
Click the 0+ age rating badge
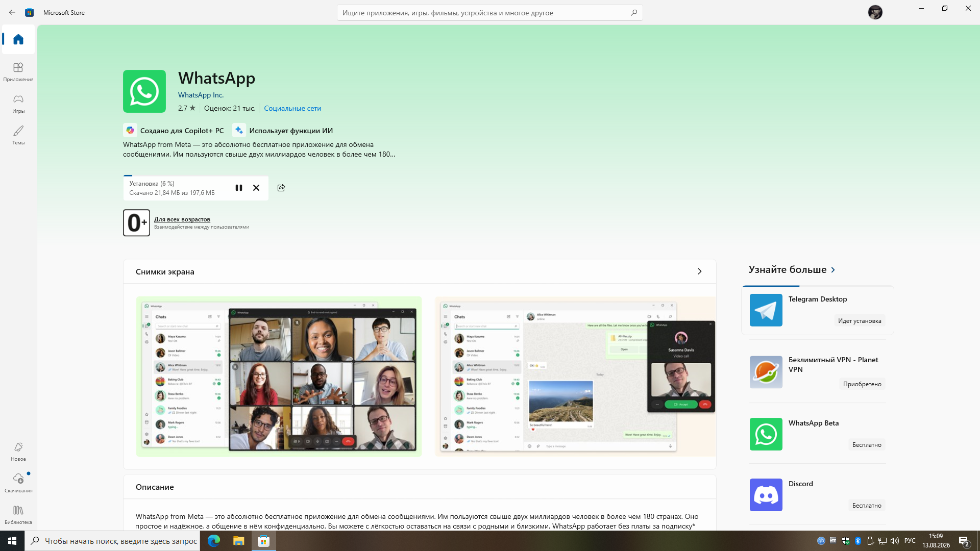click(136, 223)
